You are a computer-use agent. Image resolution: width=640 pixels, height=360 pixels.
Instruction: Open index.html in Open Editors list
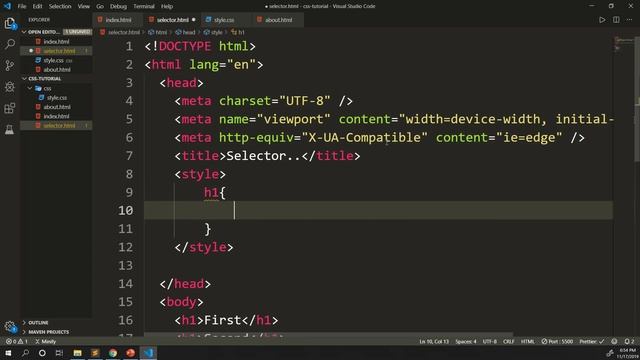tap(56, 41)
